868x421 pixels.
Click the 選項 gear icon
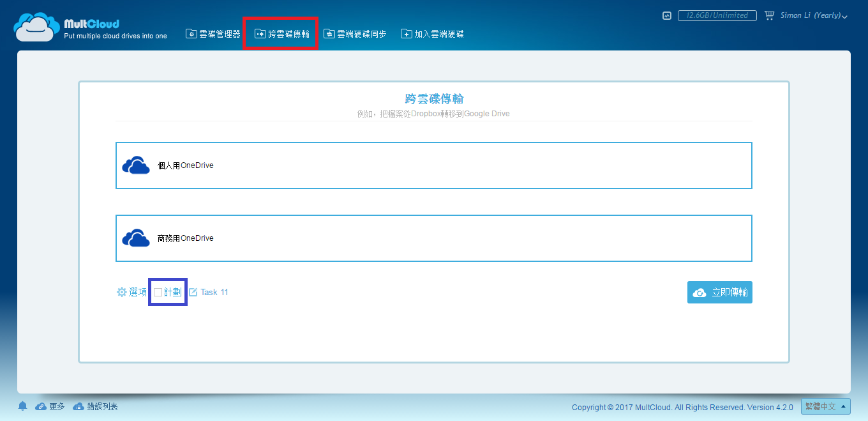[121, 292]
